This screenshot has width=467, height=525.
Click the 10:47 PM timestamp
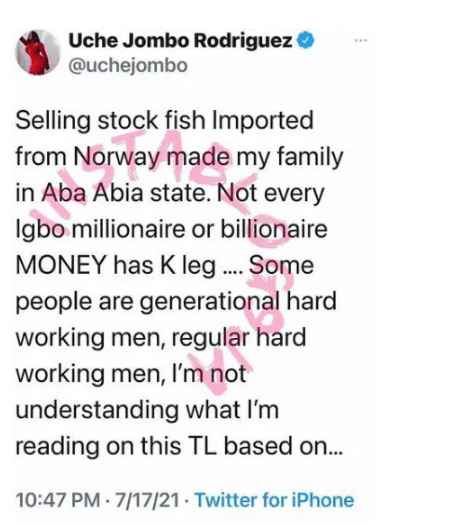(58, 500)
